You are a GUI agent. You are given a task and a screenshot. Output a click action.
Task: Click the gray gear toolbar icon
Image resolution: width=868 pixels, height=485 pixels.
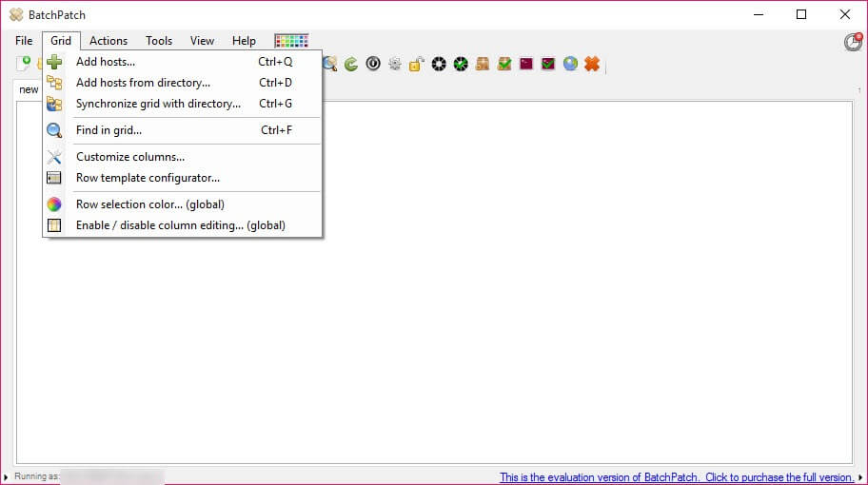[395, 64]
